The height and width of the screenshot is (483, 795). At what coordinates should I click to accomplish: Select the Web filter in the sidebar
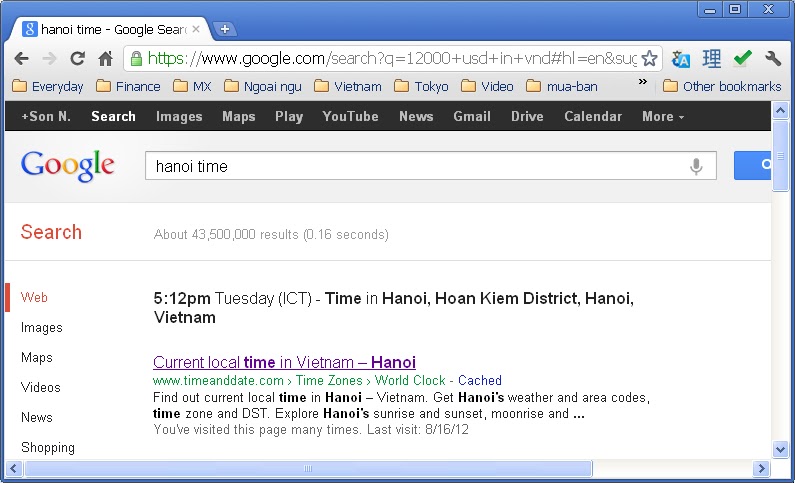[34, 298]
